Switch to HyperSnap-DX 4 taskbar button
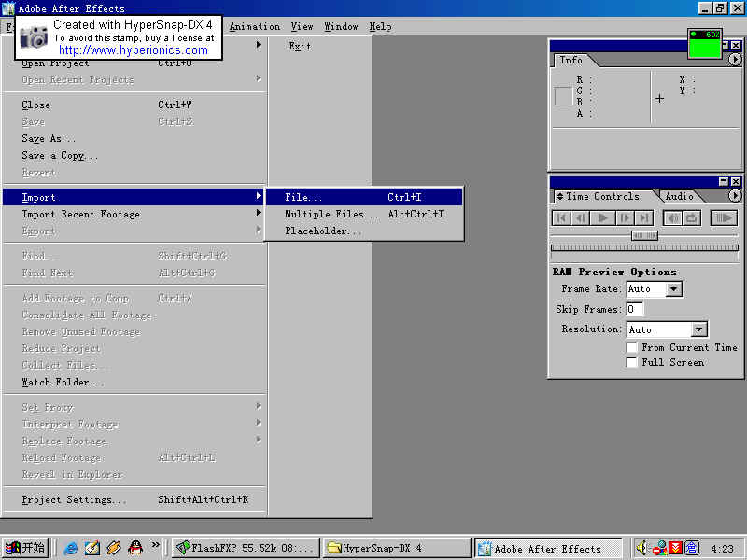 396,548
